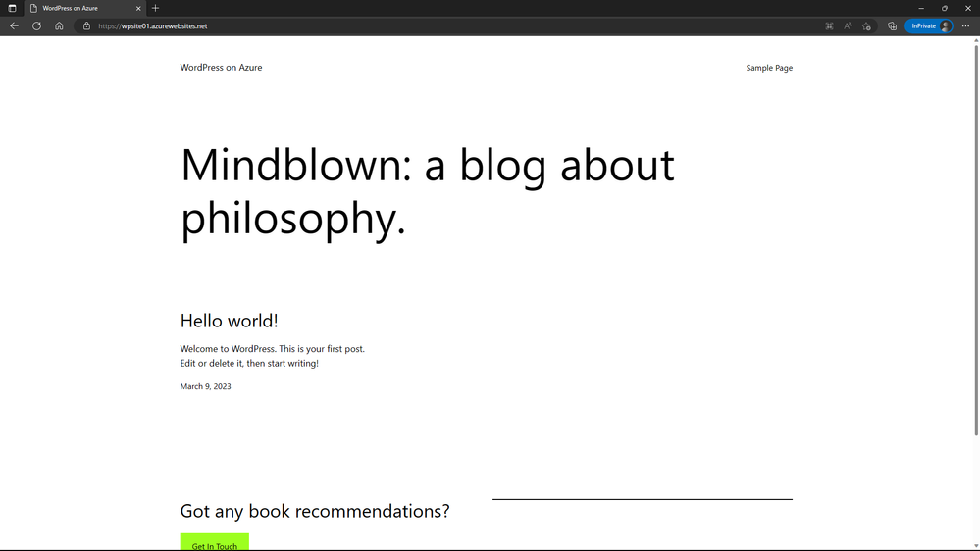The image size is (980, 551).
Task: Close the WordPress on Azure tab
Action: pyautogui.click(x=138, y=8)
